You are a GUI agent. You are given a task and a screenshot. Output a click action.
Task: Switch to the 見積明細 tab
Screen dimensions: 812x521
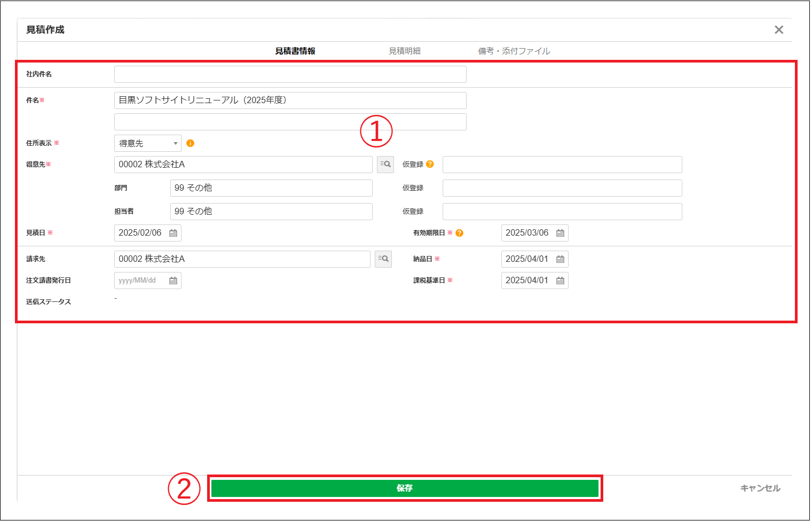405,51
